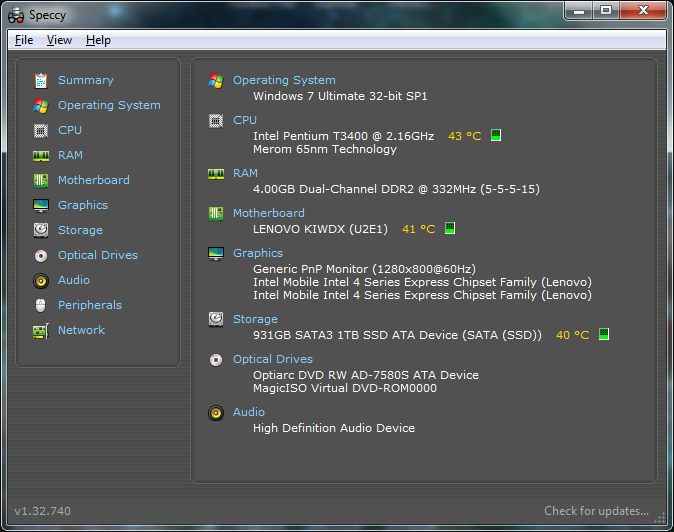The image size is (674, 532).
Task: Click text Windows 7 Ultimate 32-bit SP1
Action: (340, 96)
